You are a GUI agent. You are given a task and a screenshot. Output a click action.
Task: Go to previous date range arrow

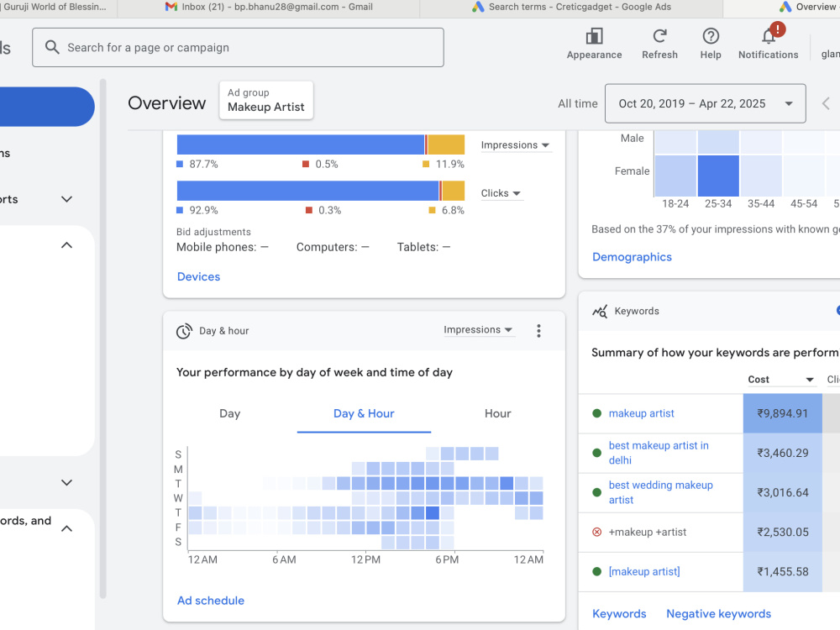[x=826, y=103]
